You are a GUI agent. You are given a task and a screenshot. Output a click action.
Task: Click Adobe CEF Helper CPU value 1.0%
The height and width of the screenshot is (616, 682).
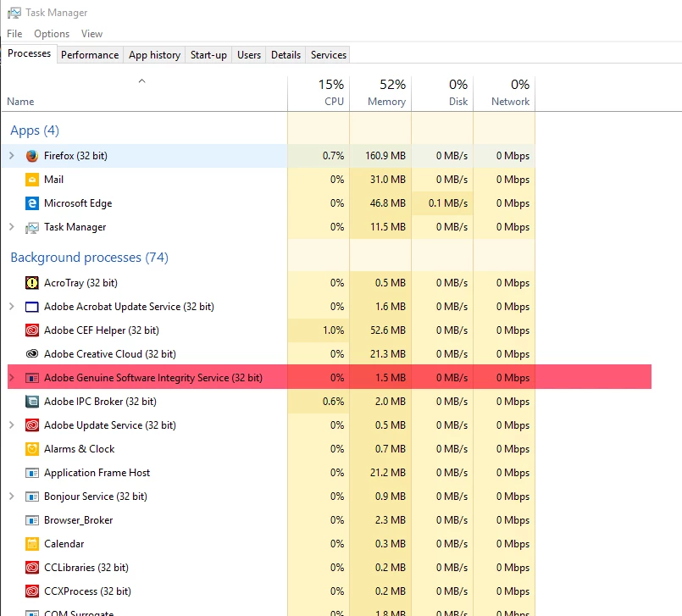[x=333, y=330]
